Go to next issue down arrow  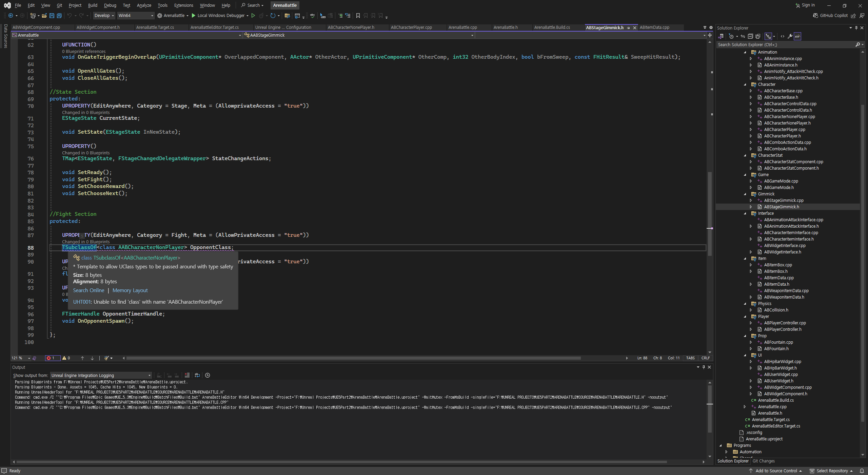click(92, 358)
